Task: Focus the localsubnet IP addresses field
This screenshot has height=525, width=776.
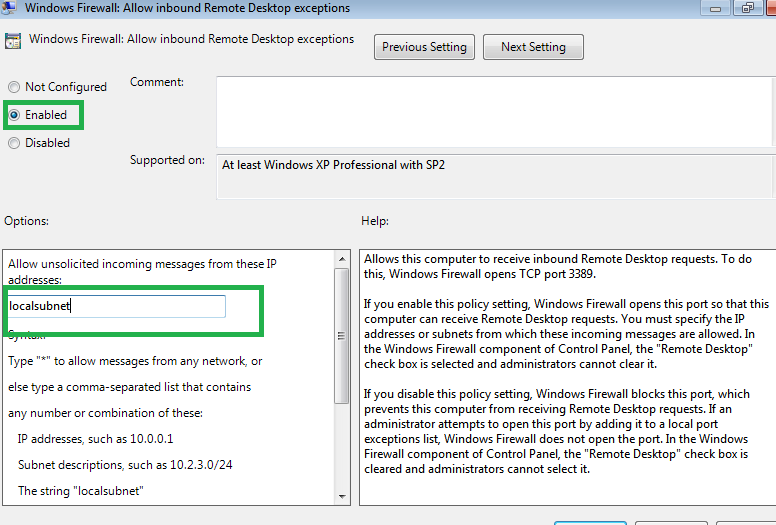Action: (x=116, y=306)
